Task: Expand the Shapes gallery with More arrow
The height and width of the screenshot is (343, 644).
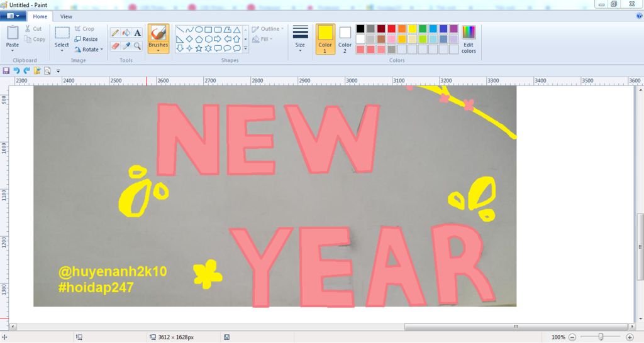Action: (246, 48)
